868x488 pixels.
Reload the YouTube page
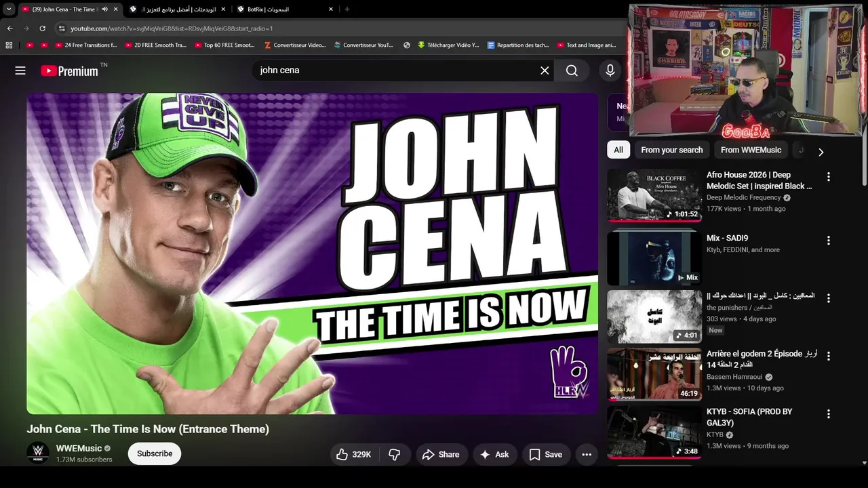click(x=42, y=28)
